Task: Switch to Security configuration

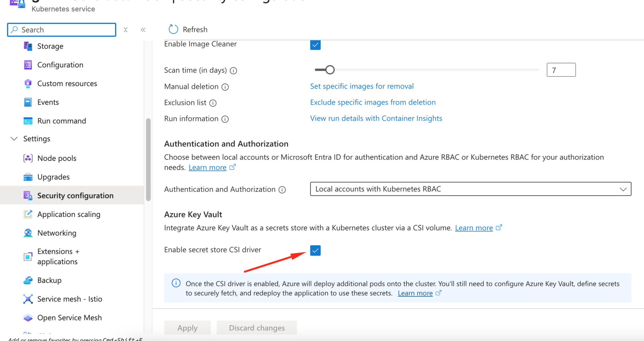Action: coord(75,195)
